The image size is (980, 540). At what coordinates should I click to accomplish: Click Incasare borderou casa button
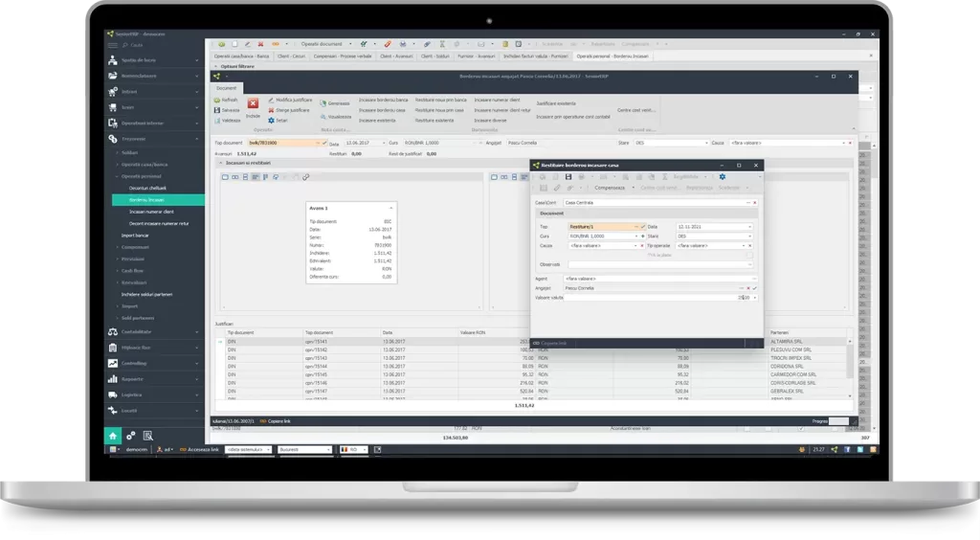click(382, 110)
